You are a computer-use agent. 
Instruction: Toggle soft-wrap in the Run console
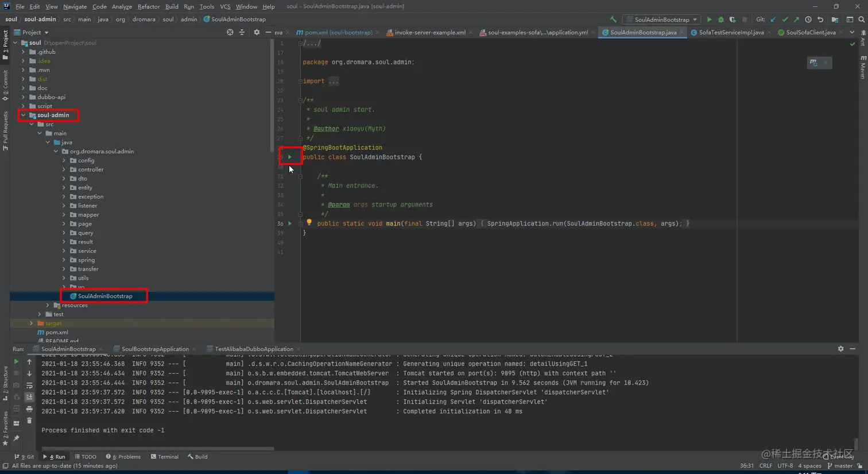click(29, 386)
